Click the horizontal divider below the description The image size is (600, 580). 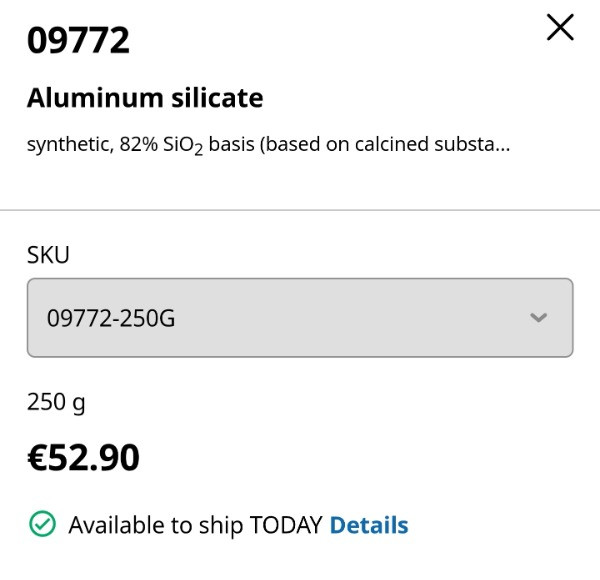tap(300, 210)
